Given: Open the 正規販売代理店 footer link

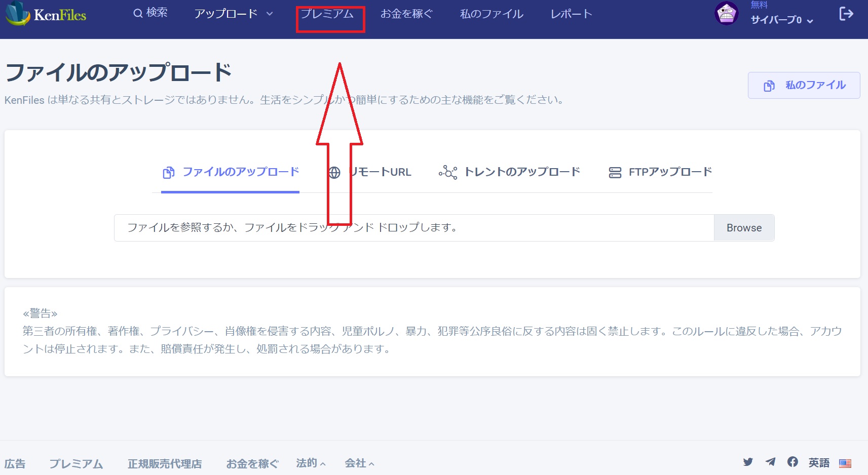Looking at the screenshot, I should point(165,463).
